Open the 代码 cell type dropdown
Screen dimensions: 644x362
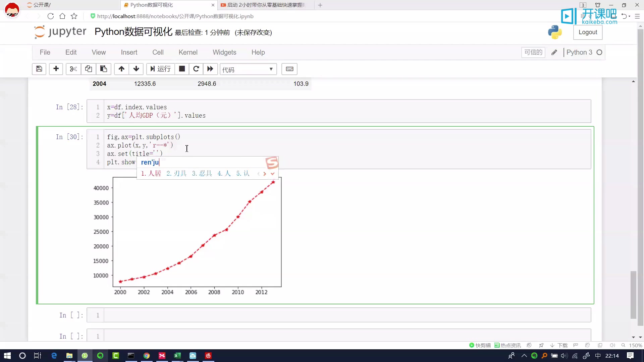pos(248,69)
